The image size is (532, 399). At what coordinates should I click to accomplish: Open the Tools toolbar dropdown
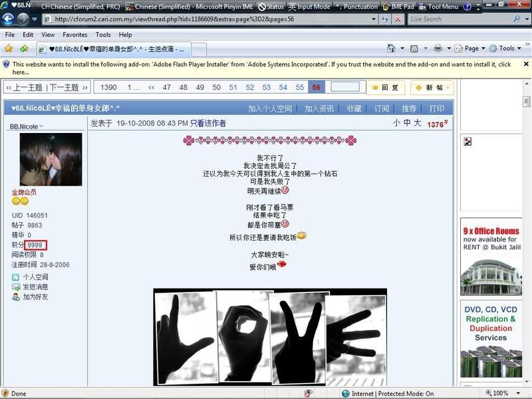[505, 49]
